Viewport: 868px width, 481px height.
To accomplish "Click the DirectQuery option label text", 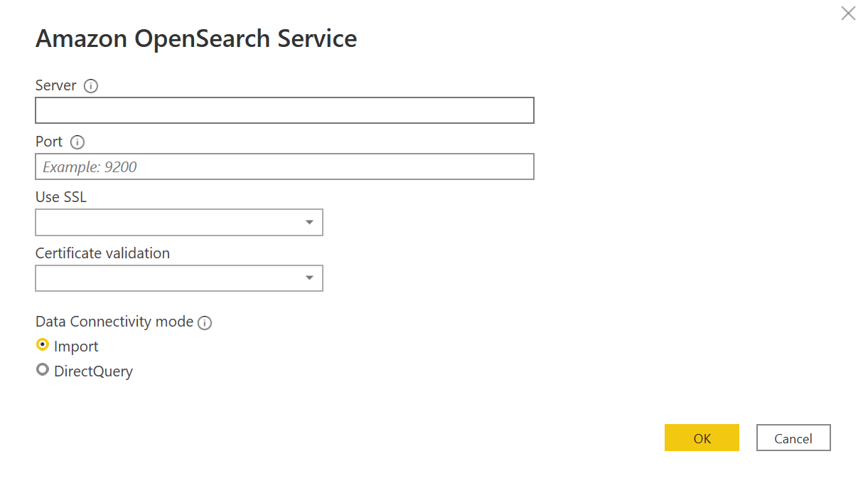I will (93, 371).
